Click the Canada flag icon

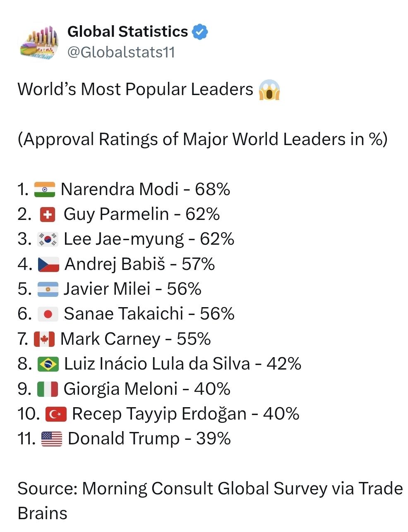tap(44, 339)
